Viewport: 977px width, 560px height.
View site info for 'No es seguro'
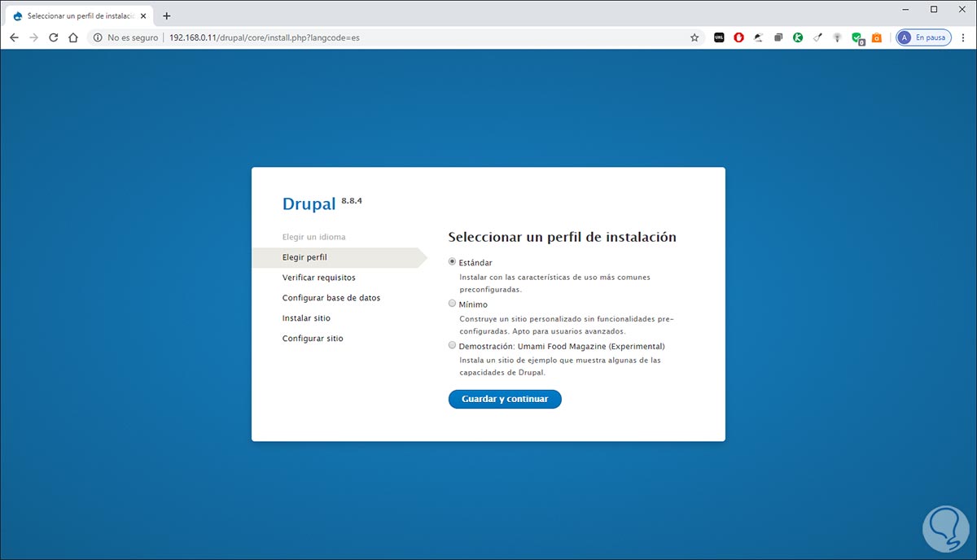click(x=125, y=37)
